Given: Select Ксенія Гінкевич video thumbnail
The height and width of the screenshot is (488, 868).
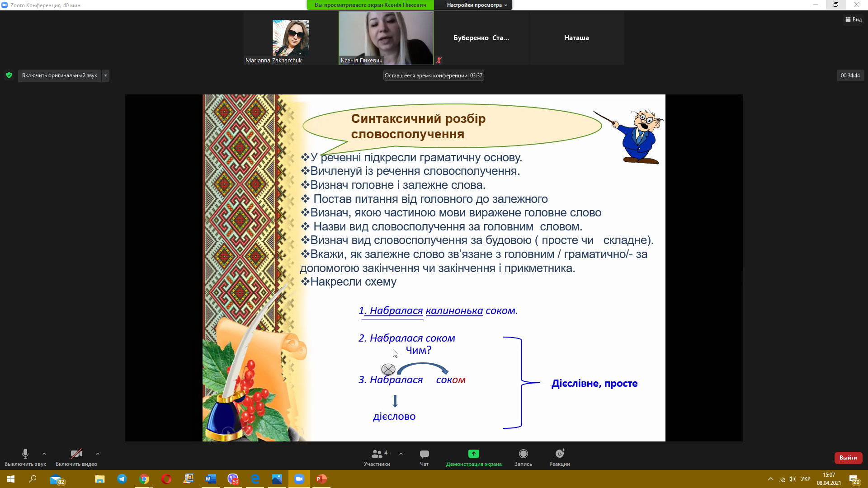Looking at the screenshot, I should click(386, 38).
